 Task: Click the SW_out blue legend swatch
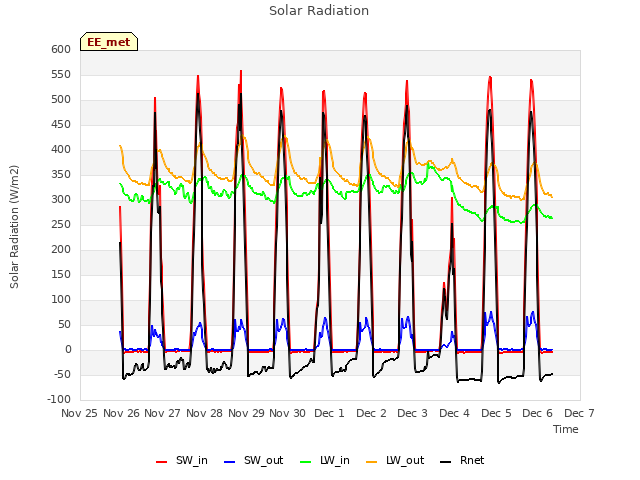point(230,462)
